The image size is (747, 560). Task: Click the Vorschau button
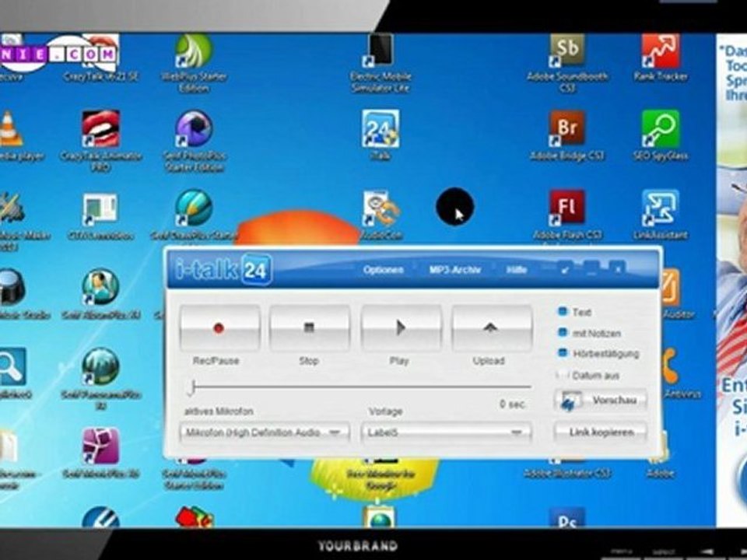click(x=601, y=401)
